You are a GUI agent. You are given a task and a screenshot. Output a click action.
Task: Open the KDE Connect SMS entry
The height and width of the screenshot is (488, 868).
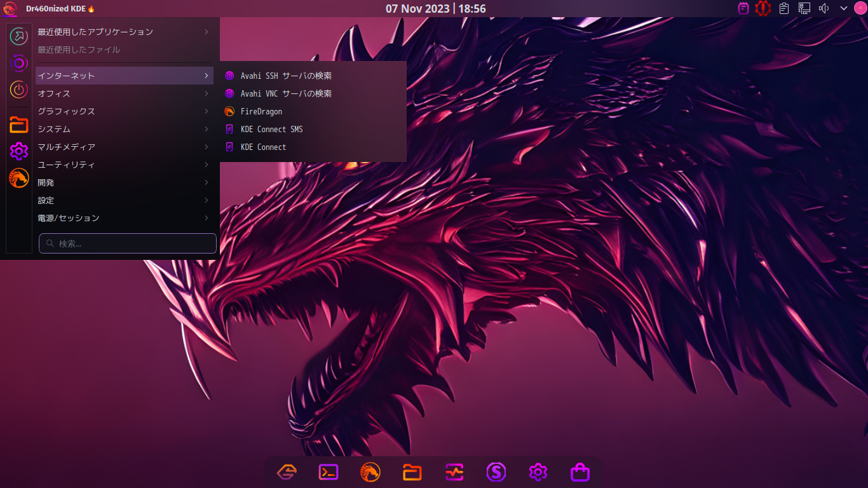tap(313, 129)
